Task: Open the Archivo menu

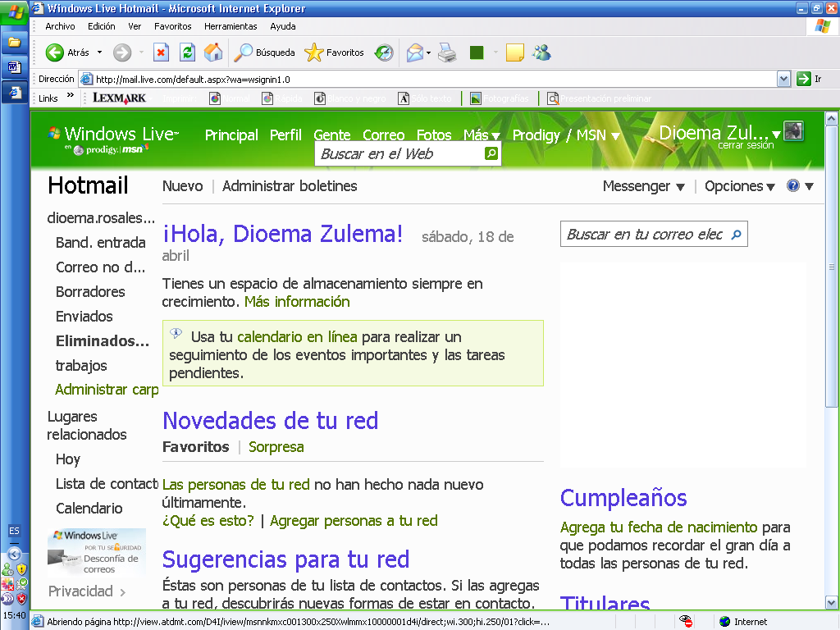Action: [x=60, y=26]
